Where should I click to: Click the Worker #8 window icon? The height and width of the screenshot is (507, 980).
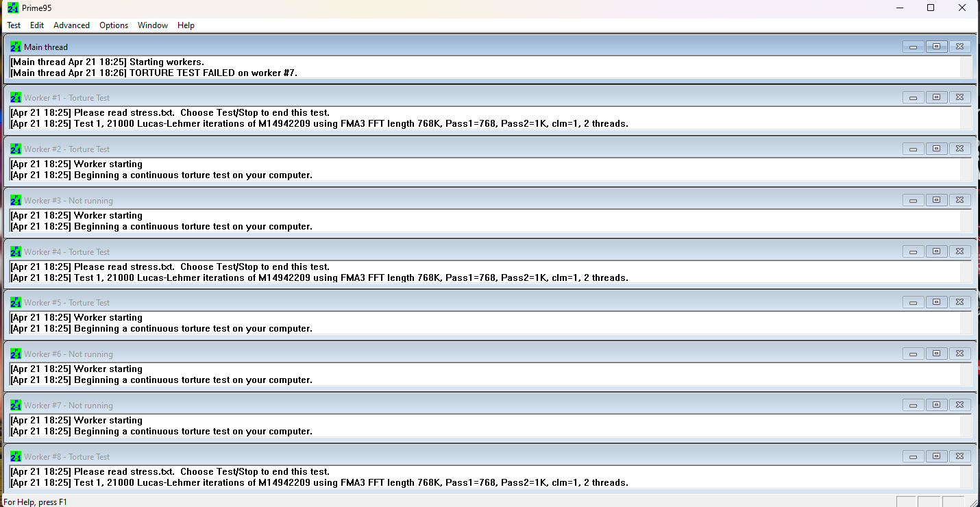point(16,456)
